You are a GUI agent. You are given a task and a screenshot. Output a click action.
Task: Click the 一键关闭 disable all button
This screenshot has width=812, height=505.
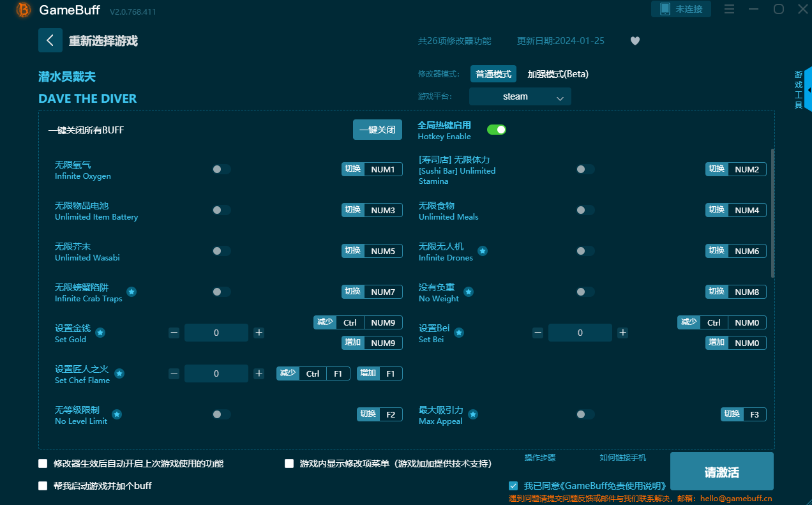[377, 130]
